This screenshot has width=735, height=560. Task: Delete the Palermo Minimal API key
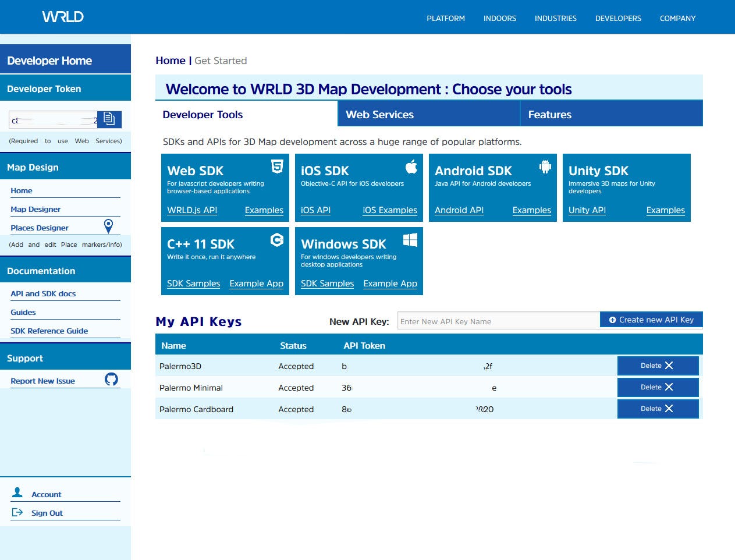658,387
